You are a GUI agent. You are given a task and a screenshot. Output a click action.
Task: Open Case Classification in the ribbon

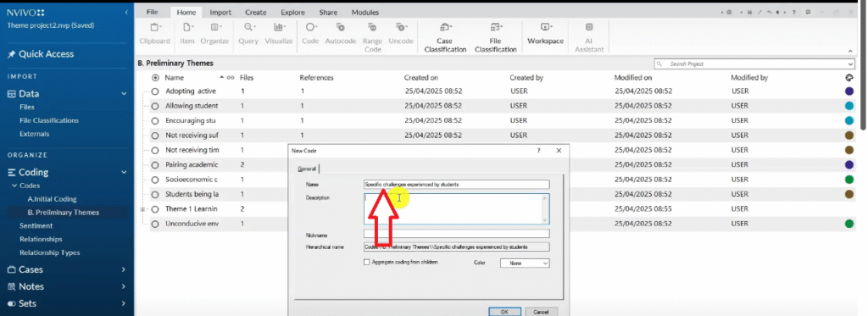coord(445,36)
